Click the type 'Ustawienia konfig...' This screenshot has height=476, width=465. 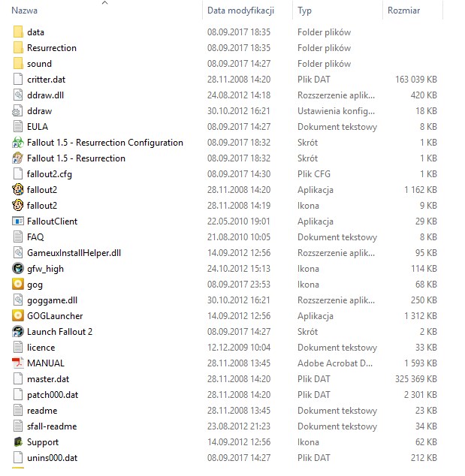[336, 111]
